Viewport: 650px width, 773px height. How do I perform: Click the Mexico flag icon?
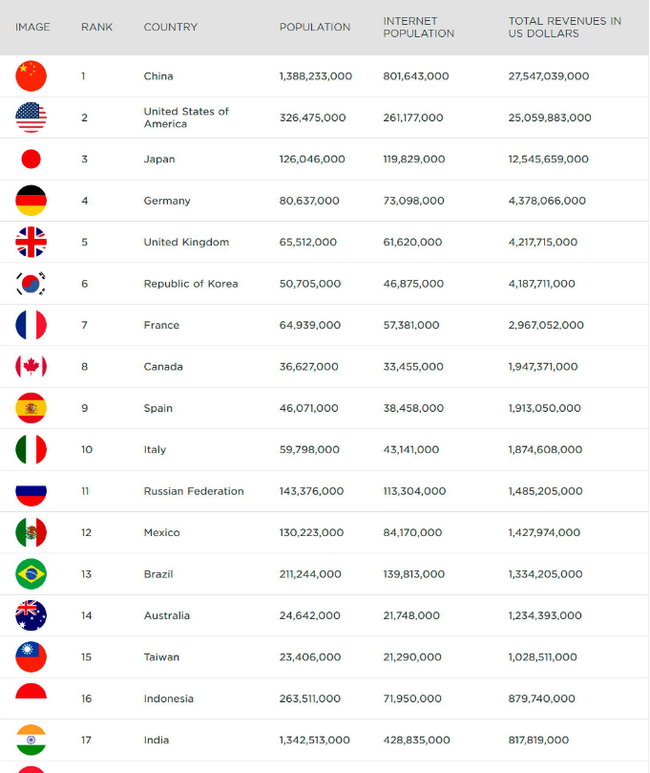click(x=31, y=533)
